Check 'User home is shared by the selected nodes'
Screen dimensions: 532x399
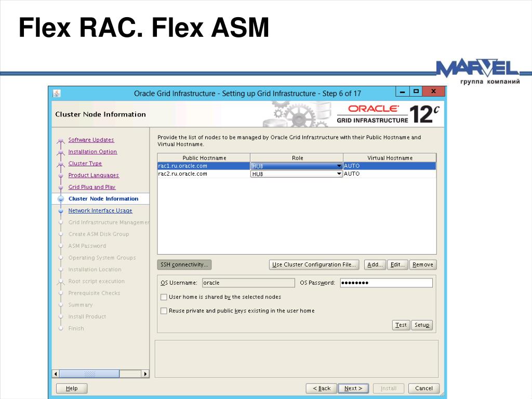(x=164, y=297)
